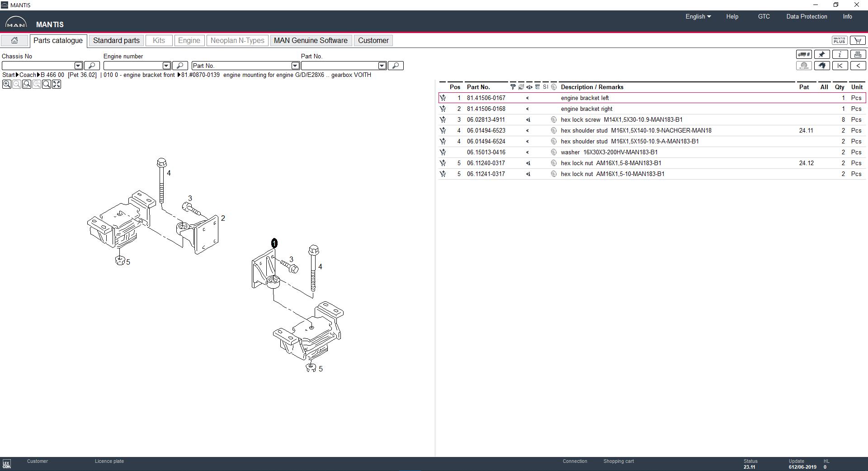This screenshot has width=868, height=471.
Task: Open the information 'i' toolbar button
Action: [840, 54]
